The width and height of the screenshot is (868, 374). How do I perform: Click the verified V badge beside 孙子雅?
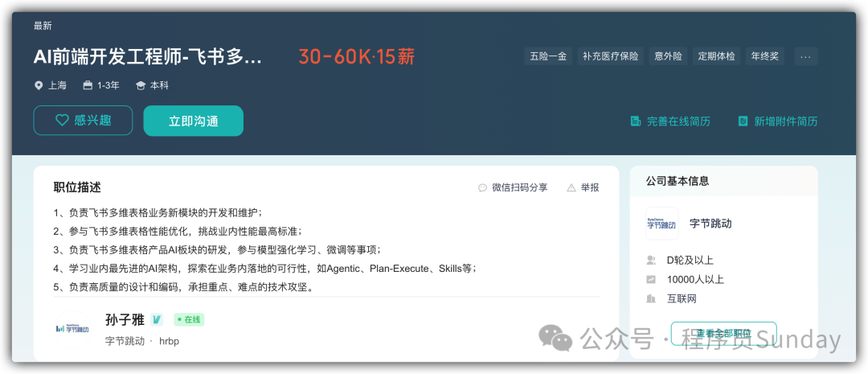[157, 319]
